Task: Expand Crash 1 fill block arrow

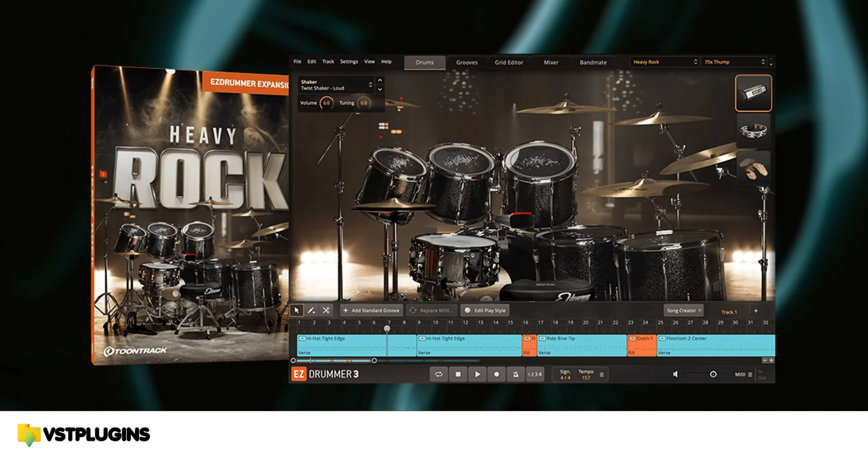Action: point(632,339)
